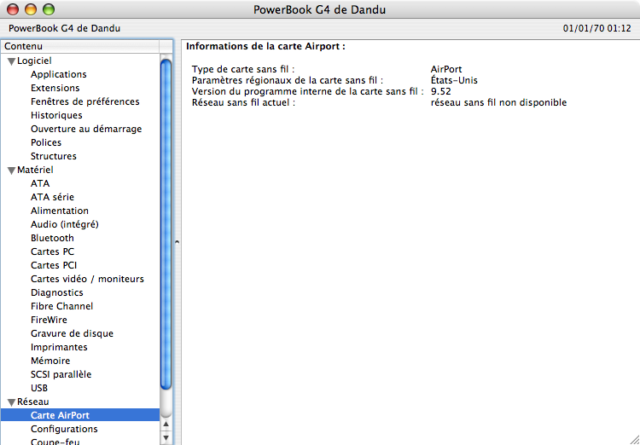Click the Logiciel category label
Screen dimensions: 640x445
point(34,61)
